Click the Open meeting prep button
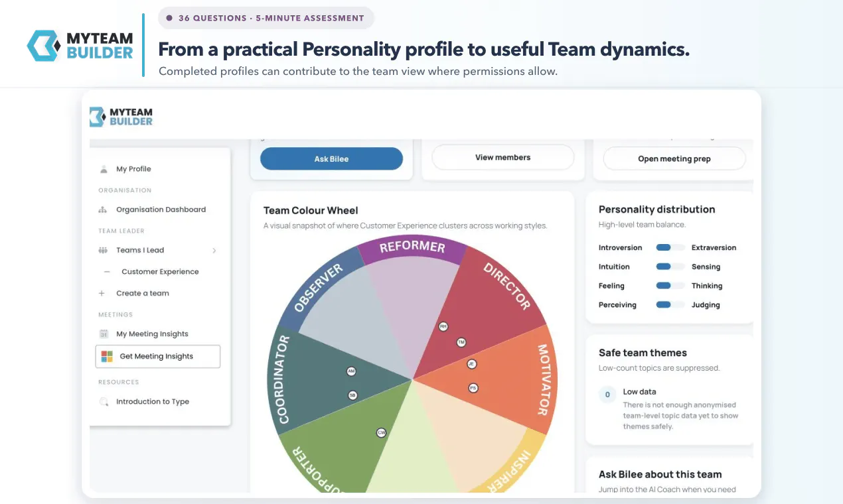Viewport: 843px width, 504px height. [674, 159]
